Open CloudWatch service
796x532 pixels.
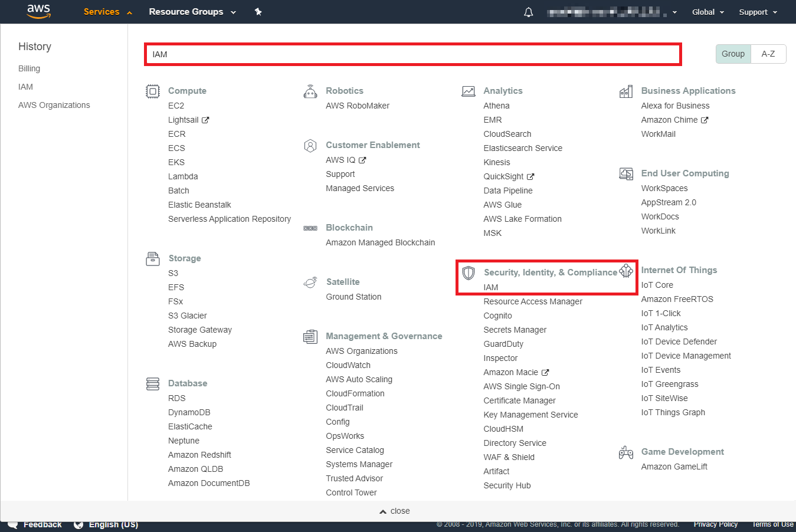pos(348,365)
